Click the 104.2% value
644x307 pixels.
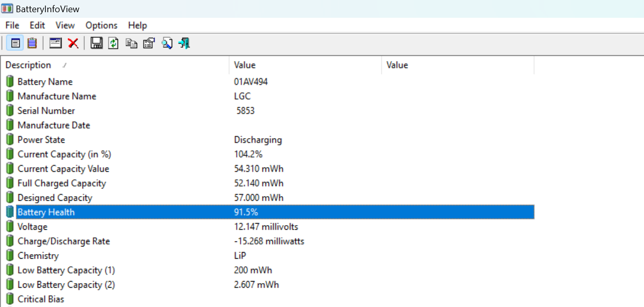[x=248, y=154]
